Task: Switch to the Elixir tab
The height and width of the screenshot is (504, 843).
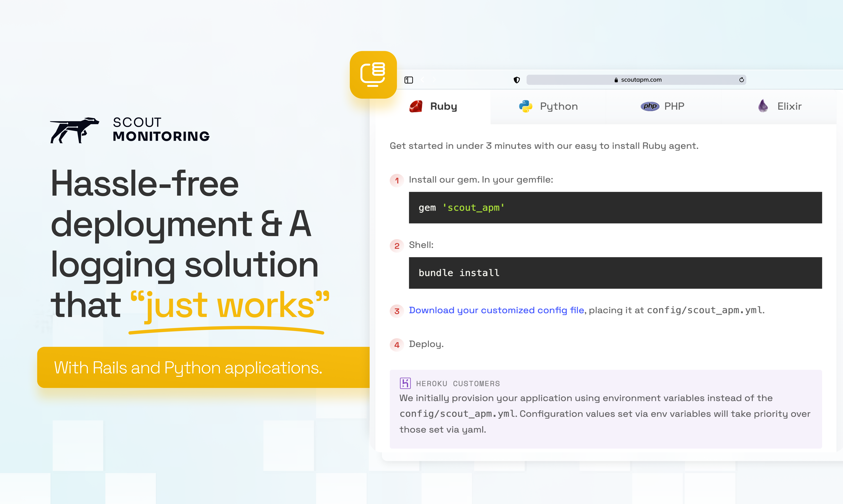Action: tap(779, 106)
